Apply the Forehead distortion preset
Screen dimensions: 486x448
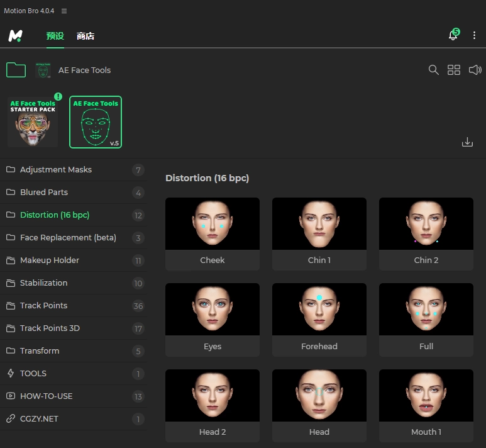point(319,320)
